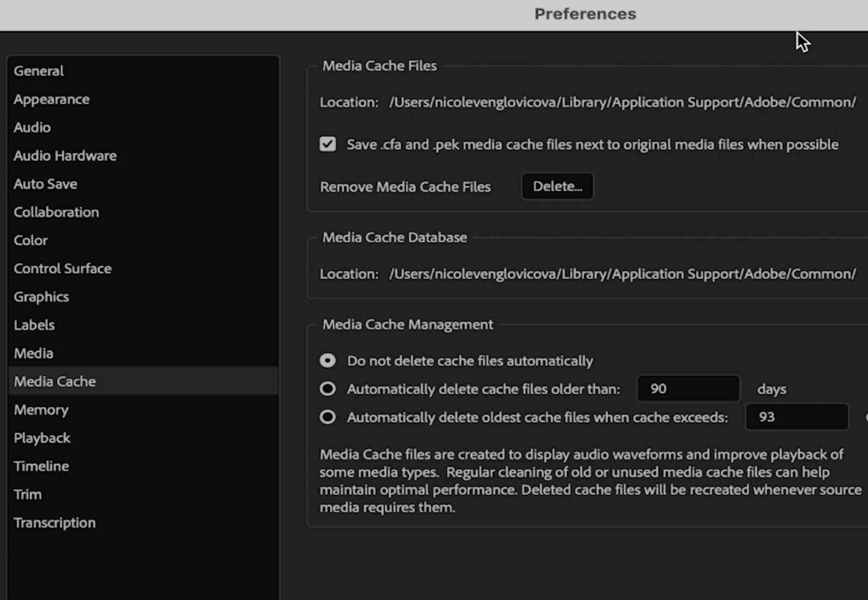
Task: Open Memory settings
Action: (x=41, y=410)
